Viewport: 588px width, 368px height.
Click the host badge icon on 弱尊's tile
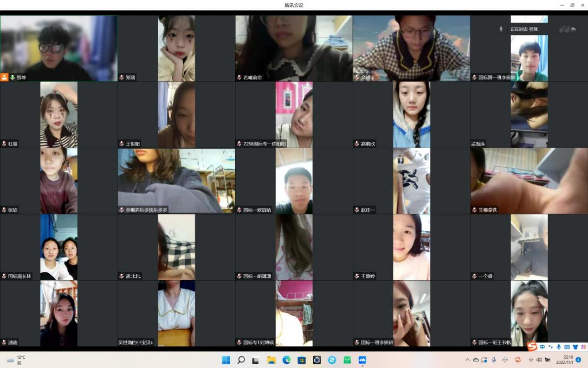pyautogui.click(x=4, y=78)
